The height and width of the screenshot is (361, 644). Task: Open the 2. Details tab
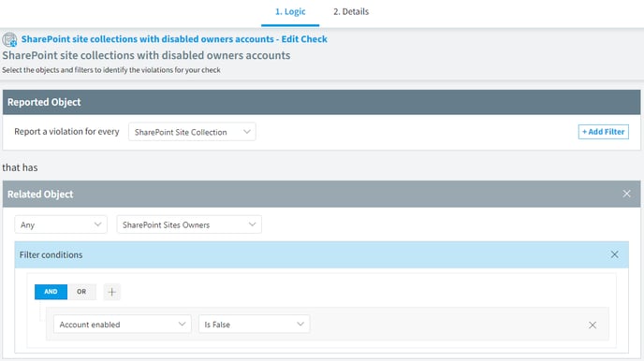[351, 12]
